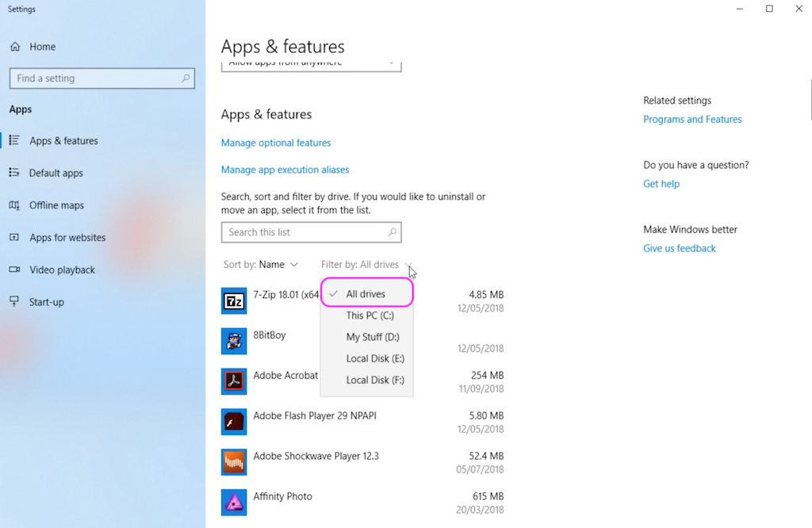Choose Local Disk (F:) filter option
Viewport: 812px width, 528px height.
tap(366, 380)
